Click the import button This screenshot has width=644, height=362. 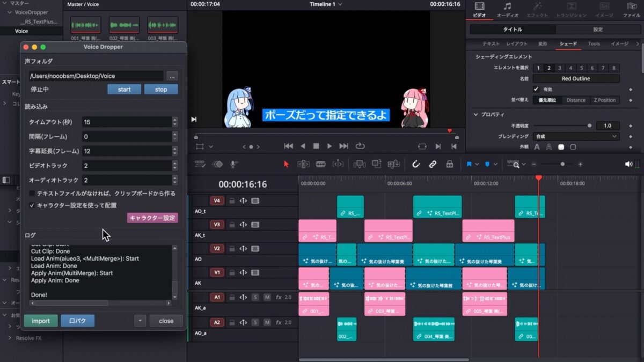pyautogui.click(x=40, y=321)
